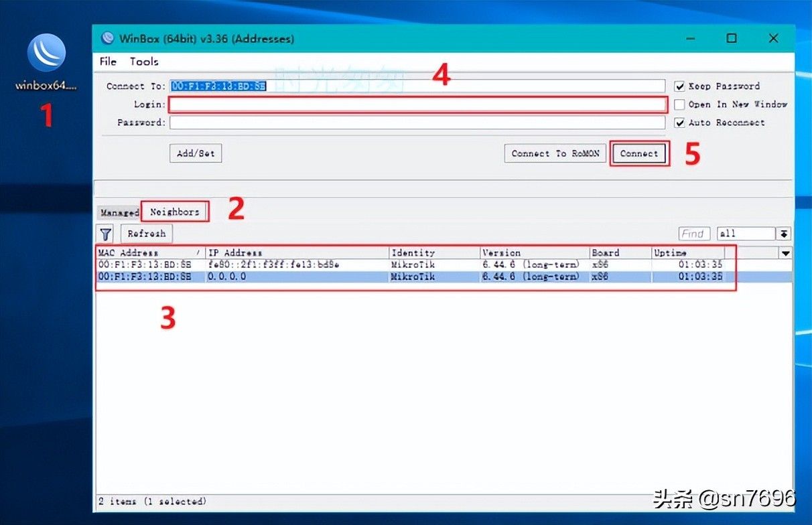
Task: Click the Refresh button
Action: (x=147, y=234)
